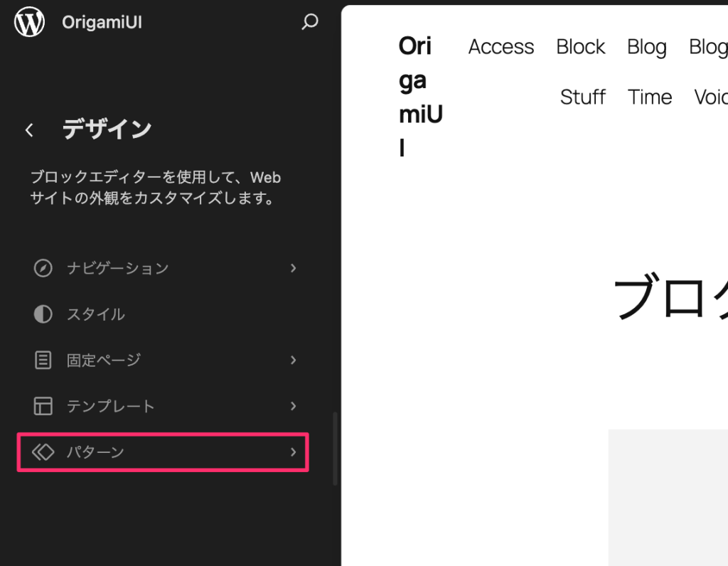Click the sidebar vertical scrollbar
Viewport: 728px width, 566px height.
tap(335, 449)
